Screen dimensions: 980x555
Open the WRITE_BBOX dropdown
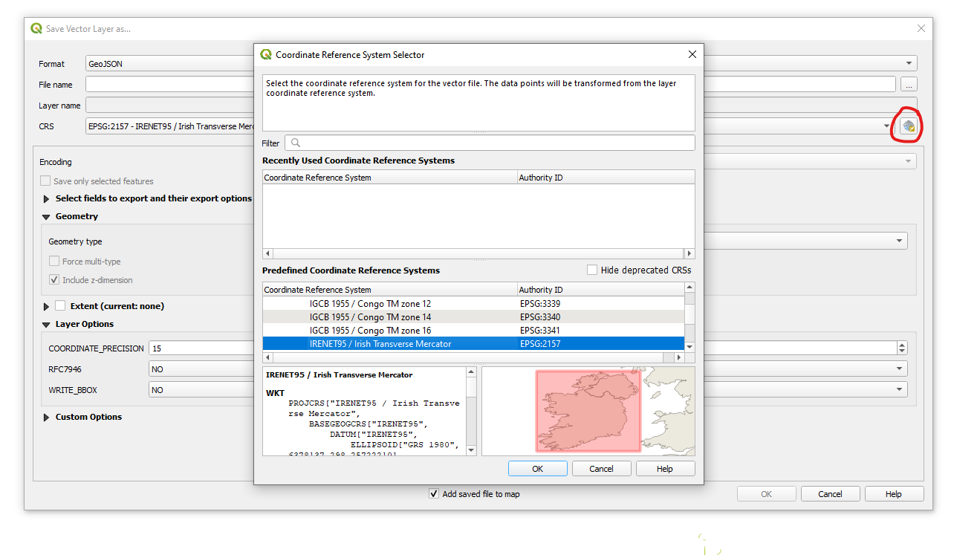(900, 390)
